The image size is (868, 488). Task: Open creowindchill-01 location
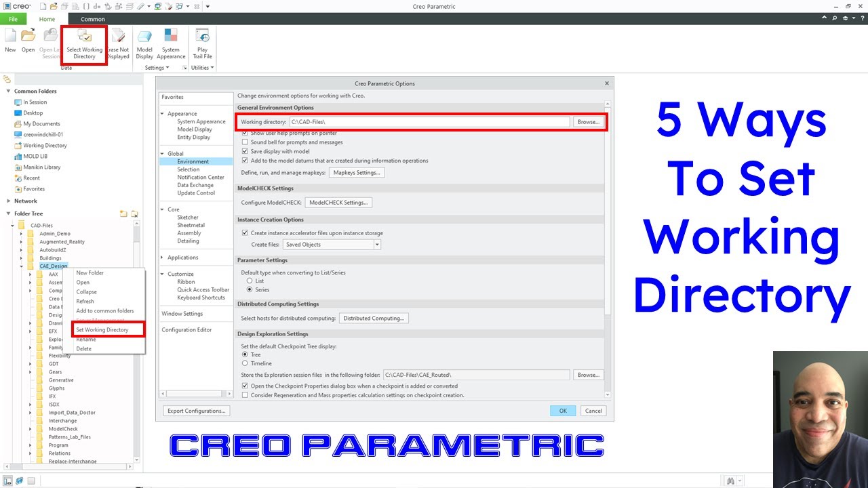[x=43, y=135]
